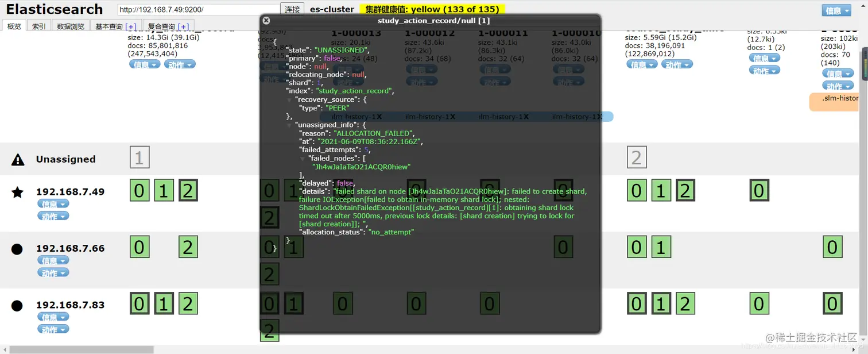Click the master star icon for 192.168.7.49
This screenshot has width=868, height=354.
coord(18,192)
